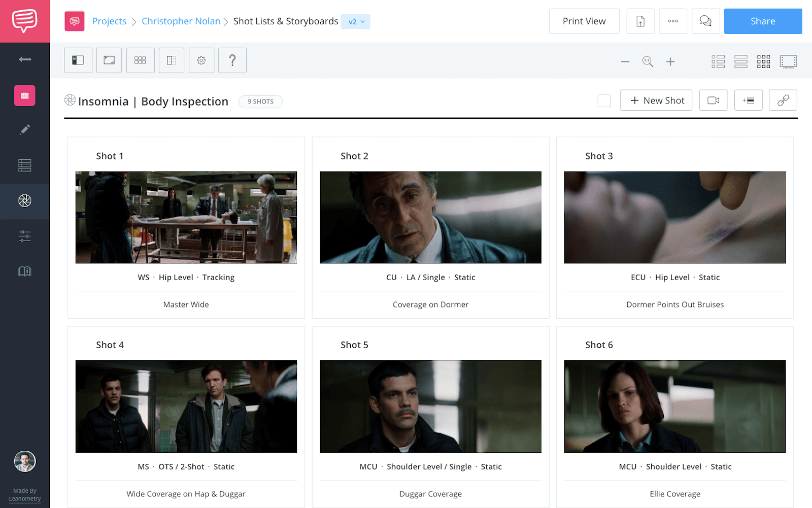
Task: Open the user profile avatar
Action: [x=24, y=461]
